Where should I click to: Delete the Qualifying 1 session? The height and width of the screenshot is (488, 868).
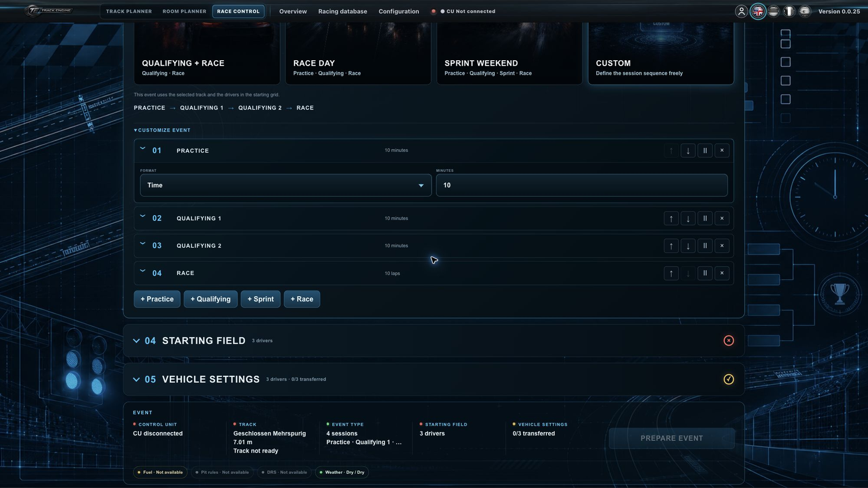722,219
